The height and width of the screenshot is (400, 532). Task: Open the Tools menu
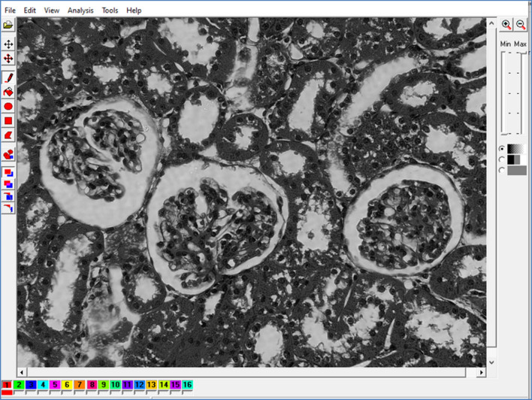pyautogui.click(x=110, y=11)
